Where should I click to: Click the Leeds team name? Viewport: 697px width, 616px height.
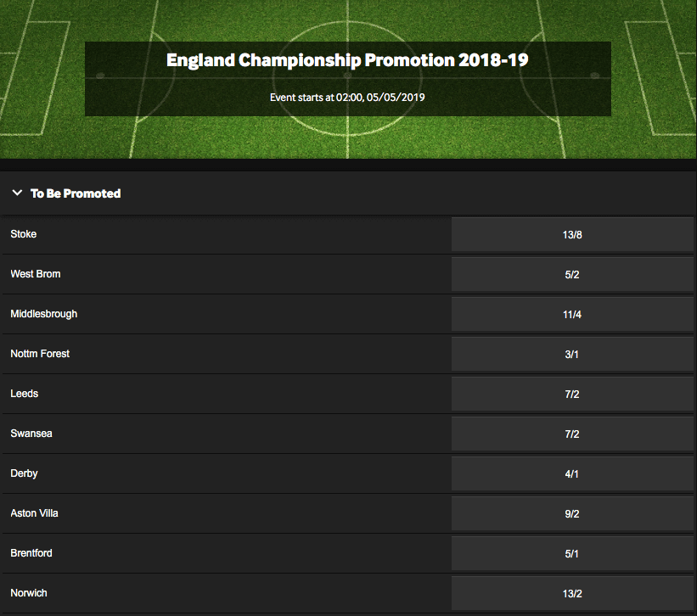(x=25, y=394)
